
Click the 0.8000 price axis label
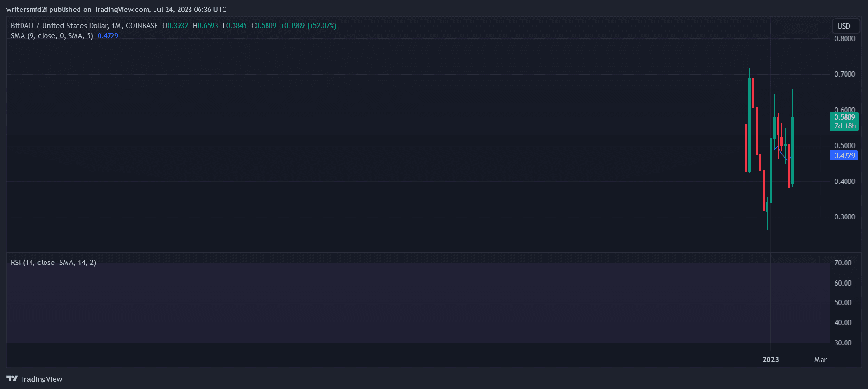[x=844, y=39]
